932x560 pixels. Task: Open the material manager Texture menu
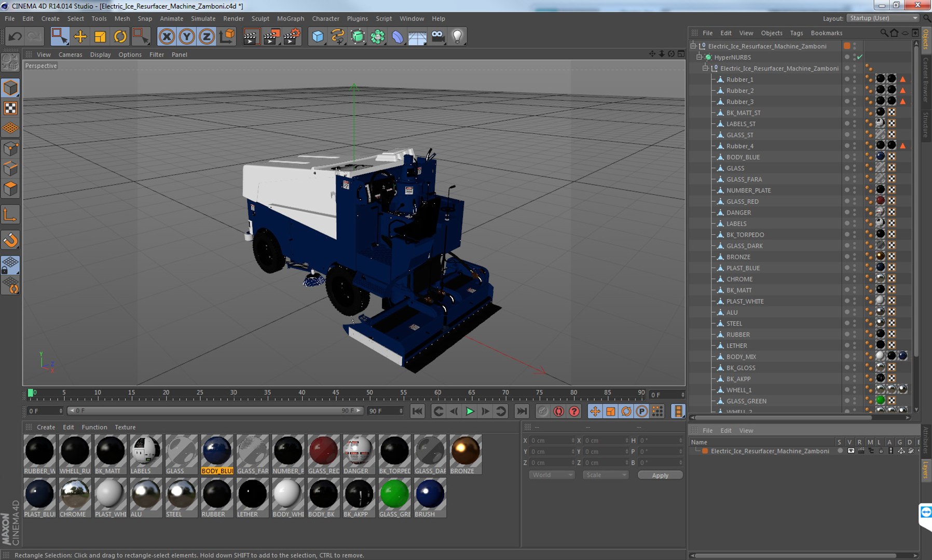[125, 427]
